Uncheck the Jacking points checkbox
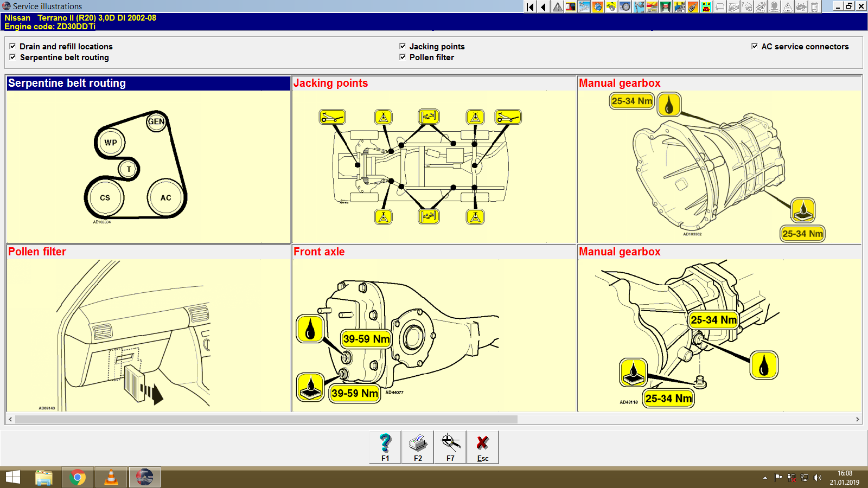This screenshot has height=488, width=868. 402,46
